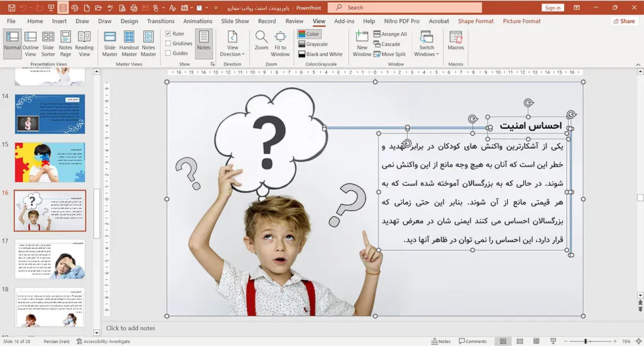Click the Share button
The image size is (644, 346).
click(625, 21)
